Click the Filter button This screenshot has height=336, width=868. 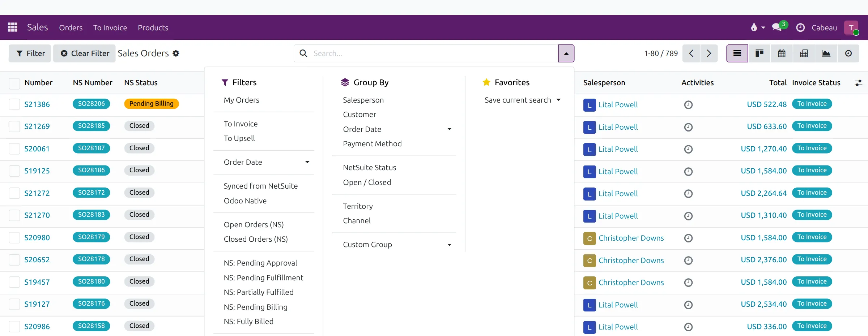30,53
